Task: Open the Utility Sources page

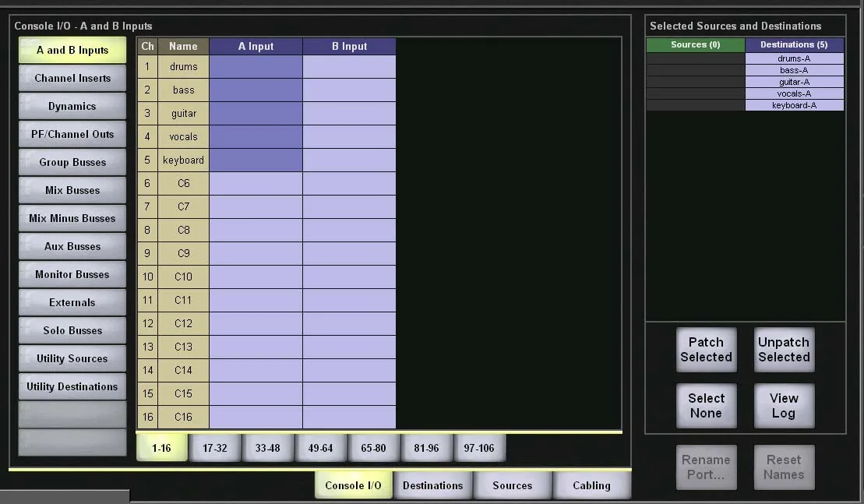Action: coord(72,359)
